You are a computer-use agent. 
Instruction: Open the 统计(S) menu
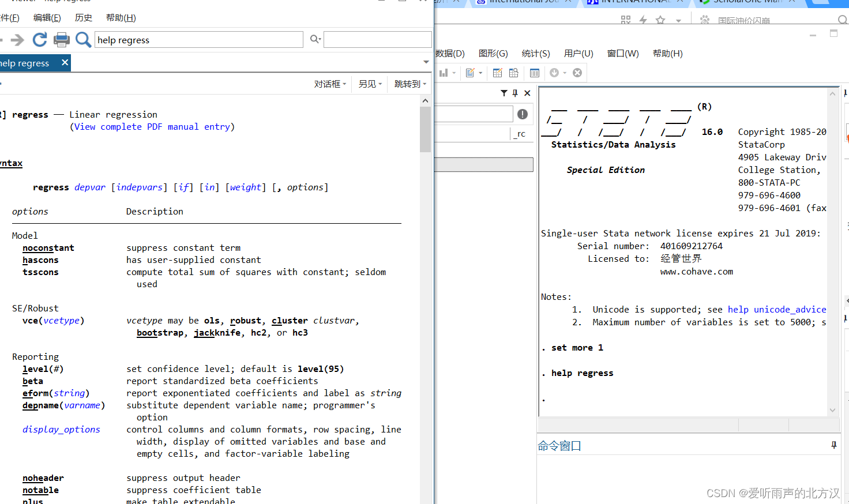pyautogui.click(x=535, y=54)
